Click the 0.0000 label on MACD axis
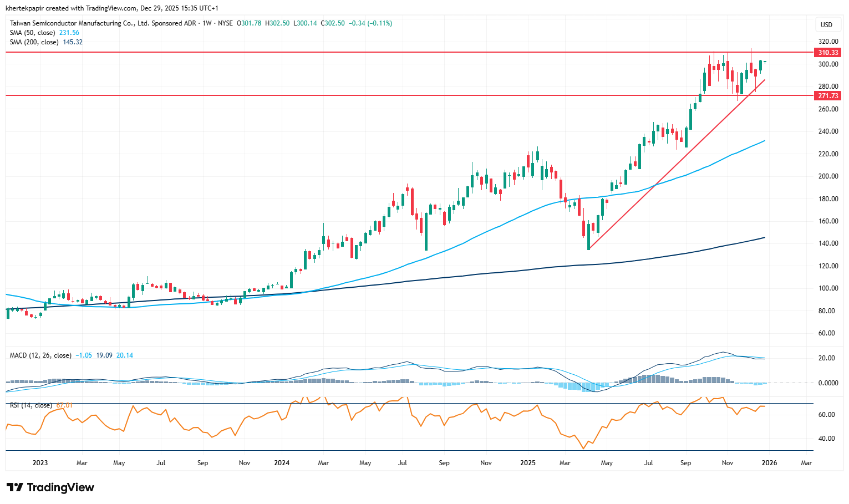Image resolution: width=849 pixels, height=504 pixels. (828, 383)
